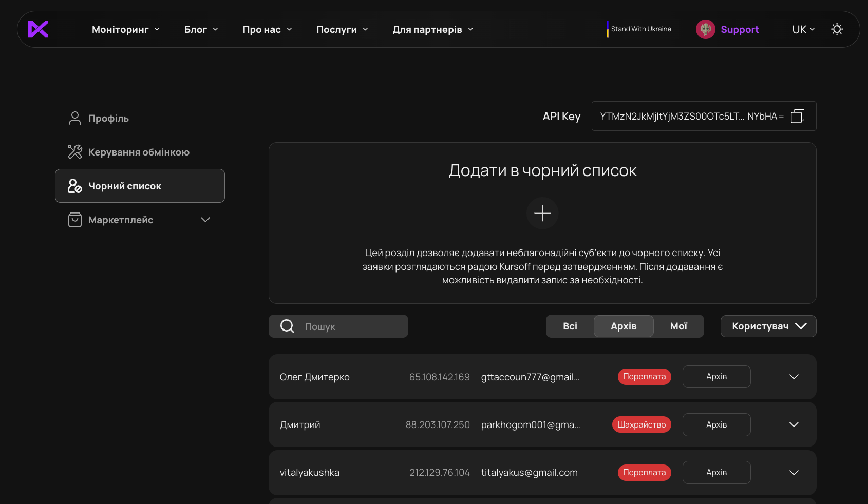
Task: Toggle the light theme sun icon
Action: coord(837,29)
